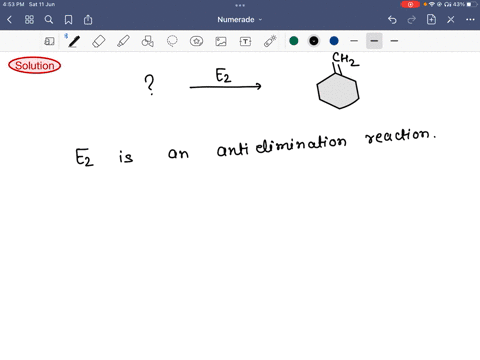Toggle the zoom window tool
Viewport: 480px width, 360px height.
tap(49, 41)
